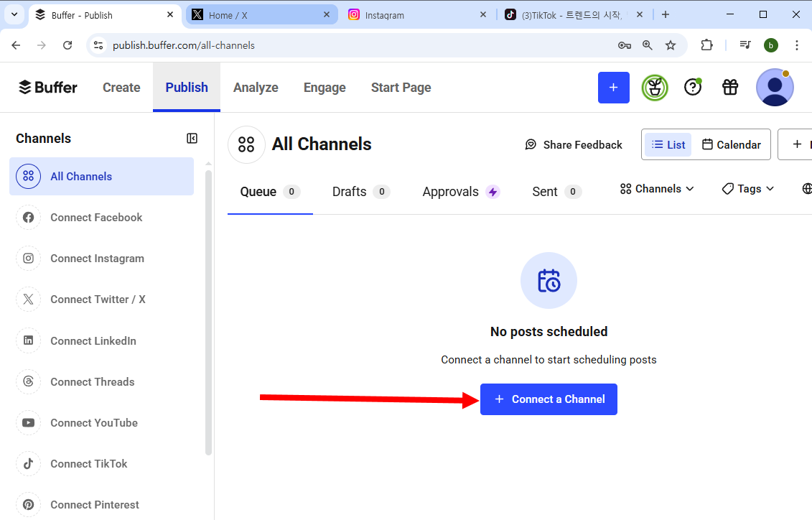Expand the Channels filter dropdown
This screenshot has height=520, width=812.
click(x=657, y=188)
